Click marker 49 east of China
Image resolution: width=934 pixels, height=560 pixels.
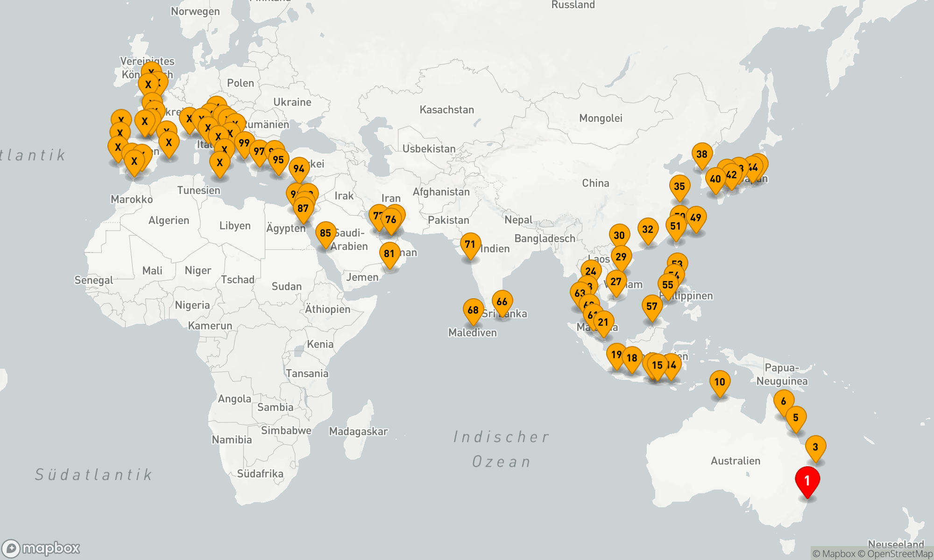click(x=696, y=218)
